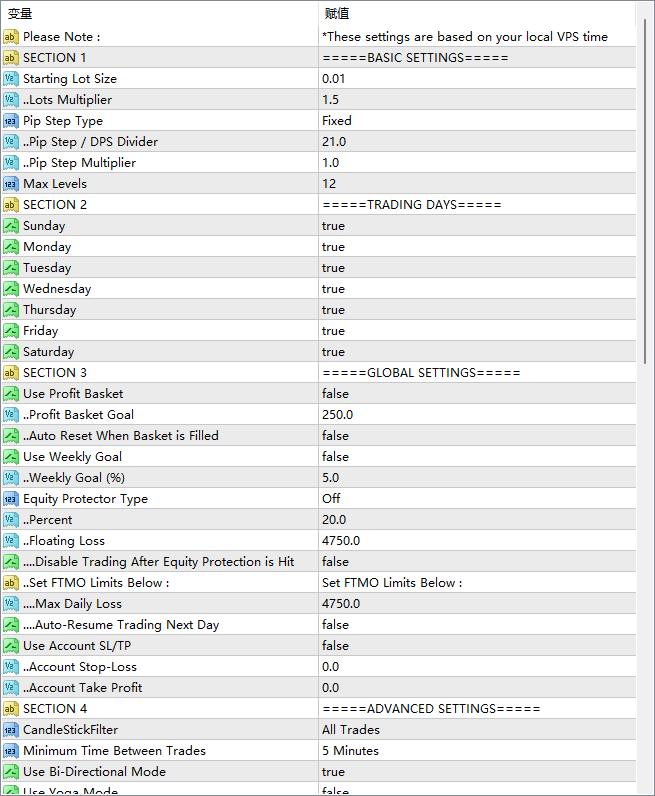The image size is (655, 796).
Task: Click the string icon next to SECTION 1
Action: coord(11,58)
